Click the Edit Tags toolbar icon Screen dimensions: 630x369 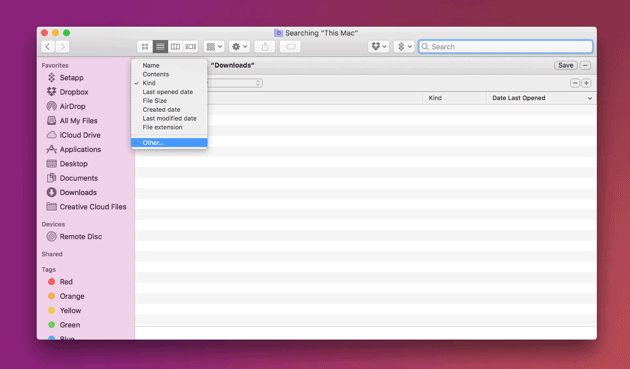coord(290,47)
